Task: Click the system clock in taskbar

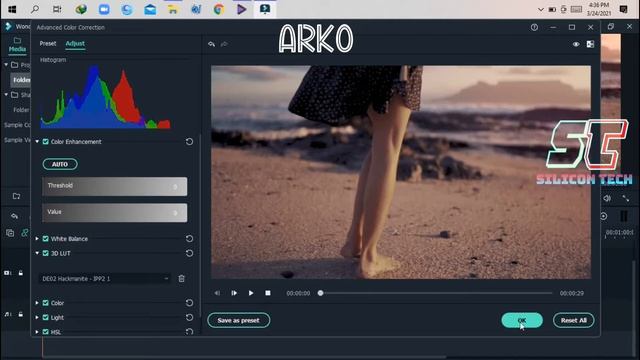Action: point(598,9)
